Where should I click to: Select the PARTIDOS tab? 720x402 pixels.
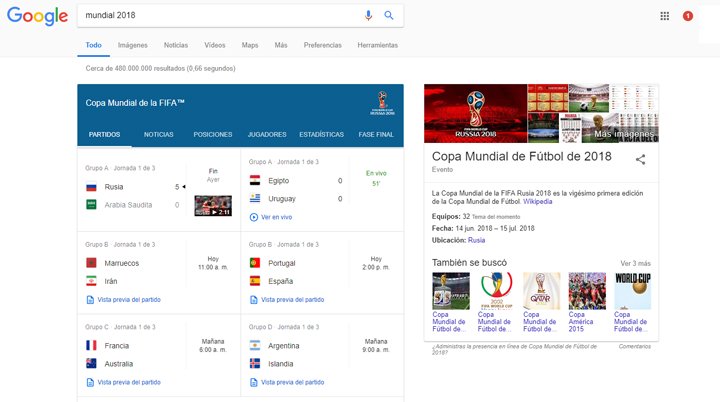(x=104, y=135)
